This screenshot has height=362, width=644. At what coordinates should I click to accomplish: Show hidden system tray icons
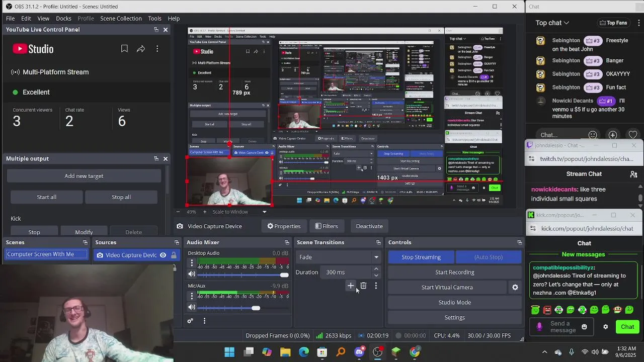[x=544, y=352]
